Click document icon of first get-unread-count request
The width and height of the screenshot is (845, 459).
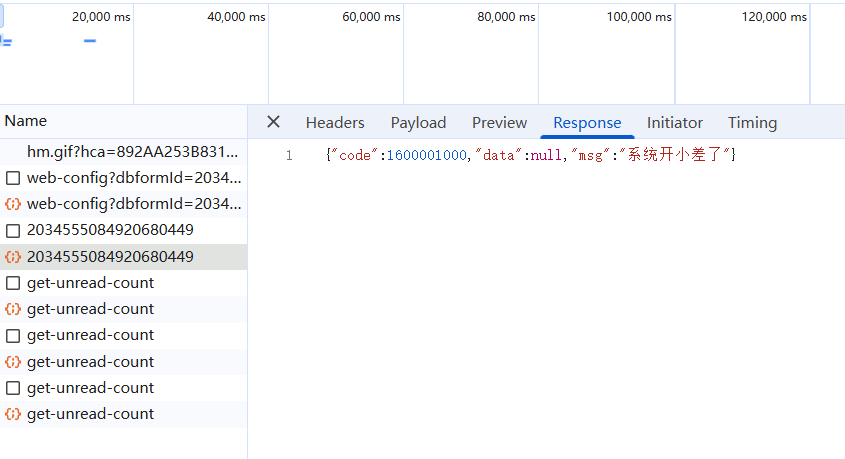pyautogui.click(x=13, y=283)
